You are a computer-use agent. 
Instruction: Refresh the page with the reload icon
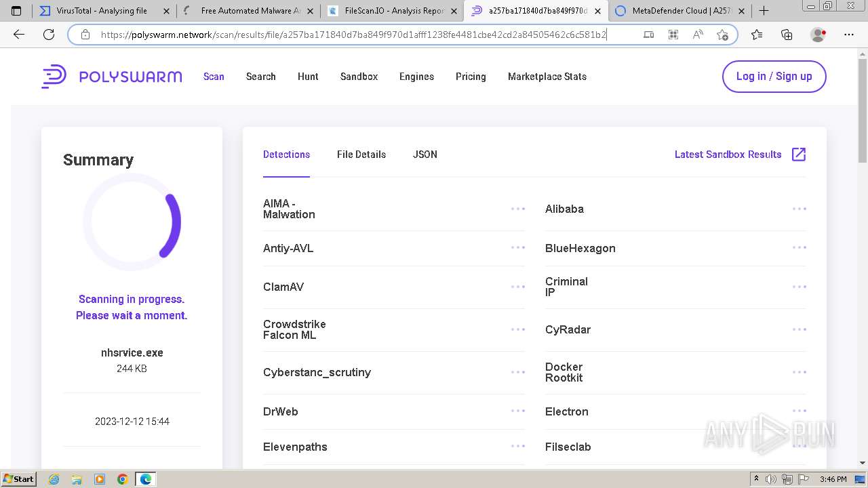click(x=49, y=35)
